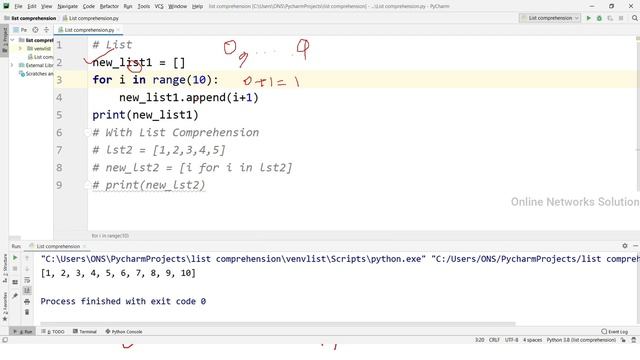Open the Refactor menu

coord(109,6)
